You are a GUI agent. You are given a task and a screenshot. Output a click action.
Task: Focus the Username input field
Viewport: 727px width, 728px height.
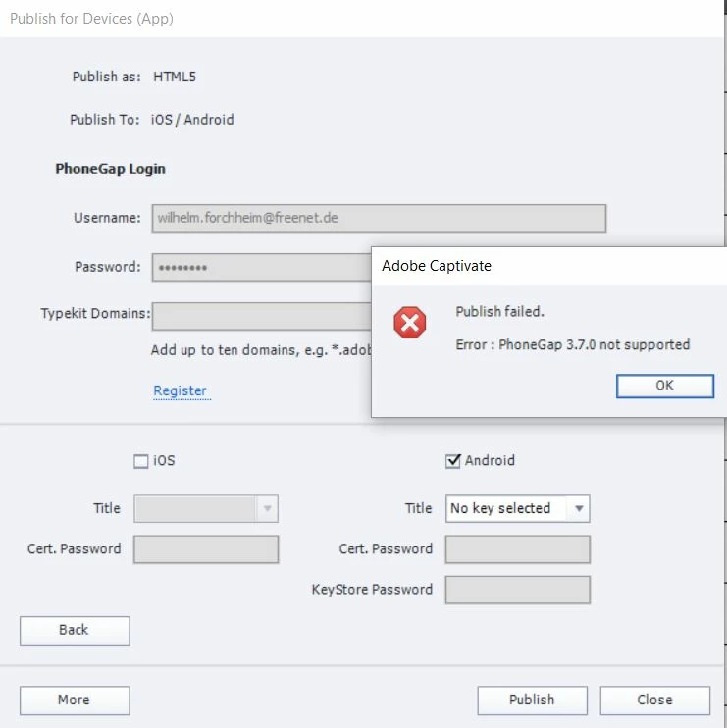coord(379,218)
